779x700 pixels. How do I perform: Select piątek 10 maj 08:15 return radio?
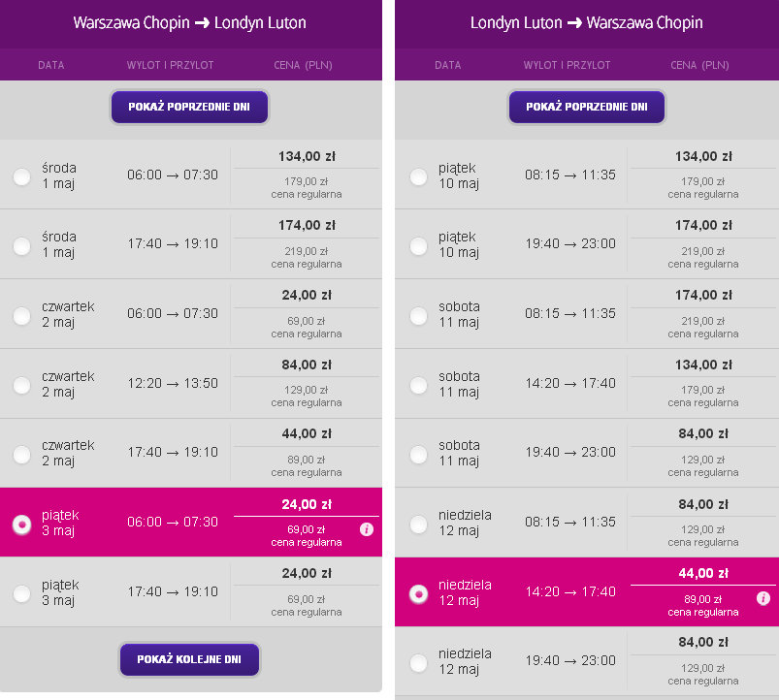(x=418, y=176)
